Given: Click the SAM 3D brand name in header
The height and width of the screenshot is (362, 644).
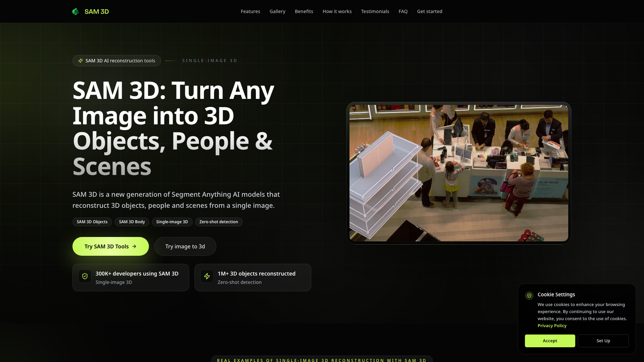Looking at the screenshot, I should click(x=97, y=12).
